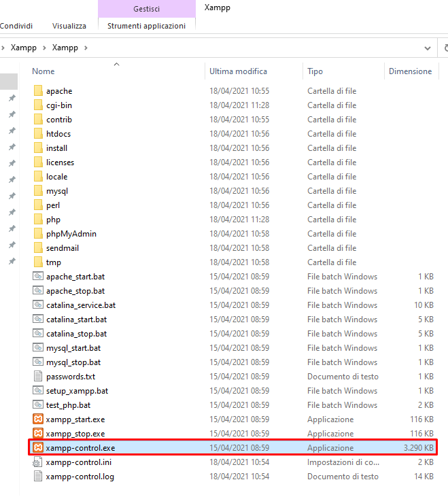448x499 pixels.
Task: Sort files by Dimensione column header
Action: point(410,71)
